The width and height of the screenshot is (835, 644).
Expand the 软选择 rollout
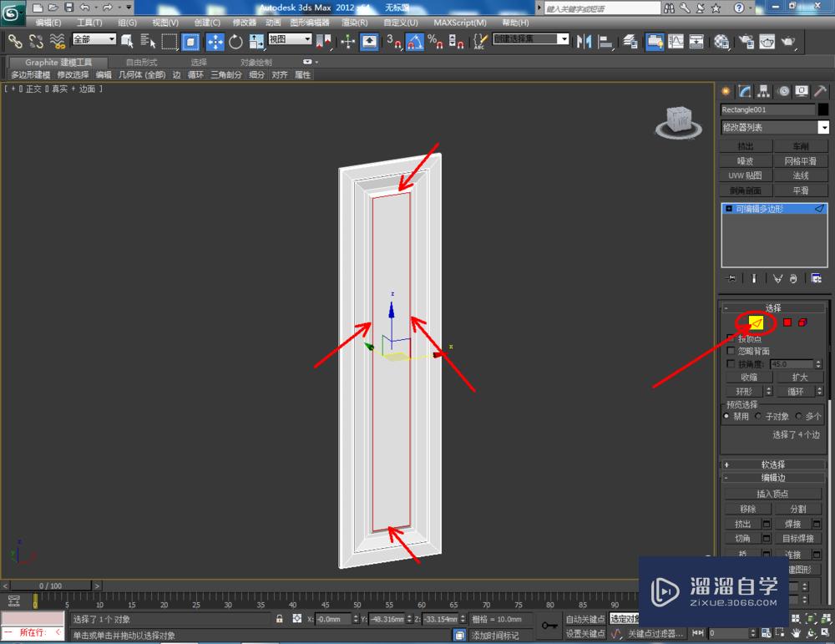click(x=772, y=464)
